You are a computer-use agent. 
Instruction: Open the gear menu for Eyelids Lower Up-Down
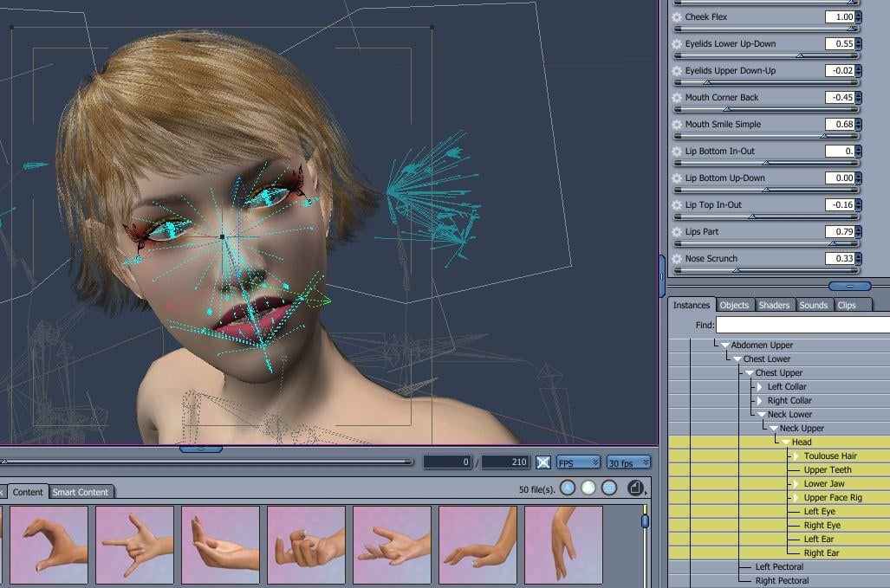coord(677,43)
